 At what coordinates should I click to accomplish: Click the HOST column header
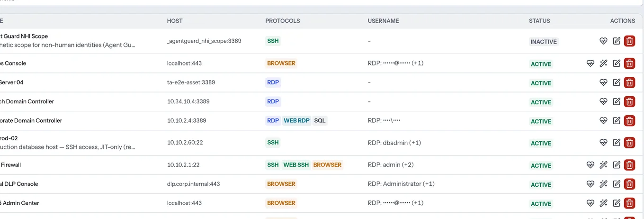click(175, 21)
